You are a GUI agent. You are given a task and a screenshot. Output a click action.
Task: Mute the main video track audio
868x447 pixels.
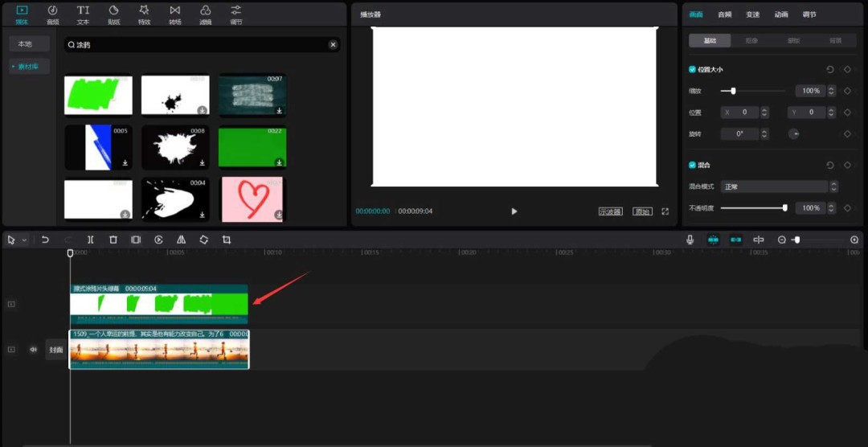pos(33,350)
